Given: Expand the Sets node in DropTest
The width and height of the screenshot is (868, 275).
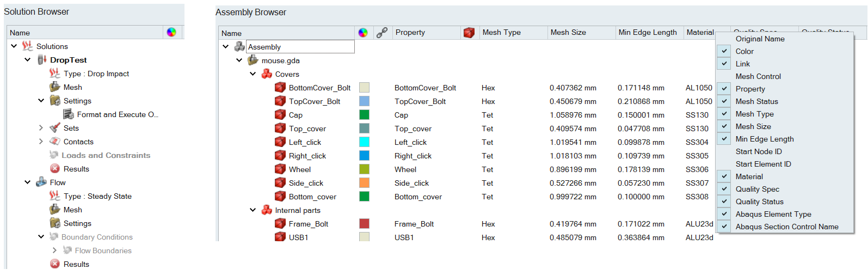Looking at the screenshot, I should click(41, 128).
